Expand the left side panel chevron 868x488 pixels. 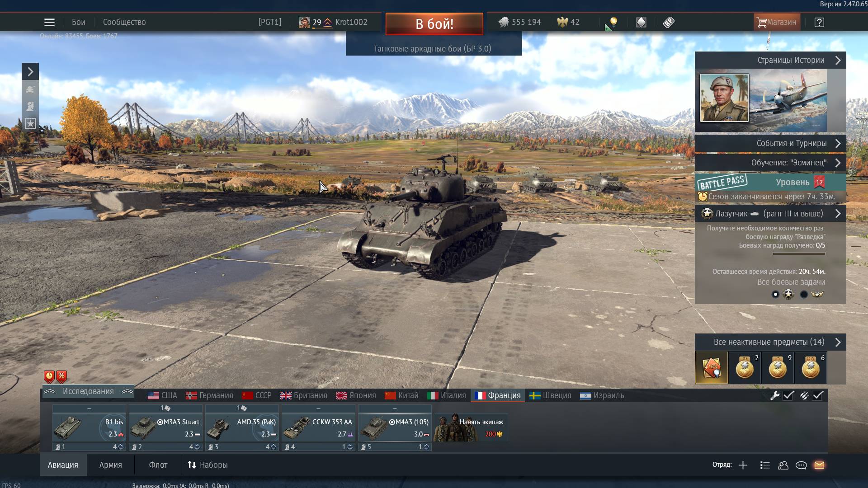[x=30, y=71]
